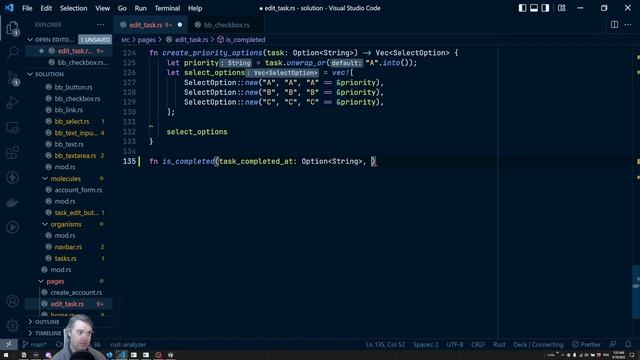640x360 pixels.
Task: Open bb_select.rs in explorer tree
Action: click(72, 121)
